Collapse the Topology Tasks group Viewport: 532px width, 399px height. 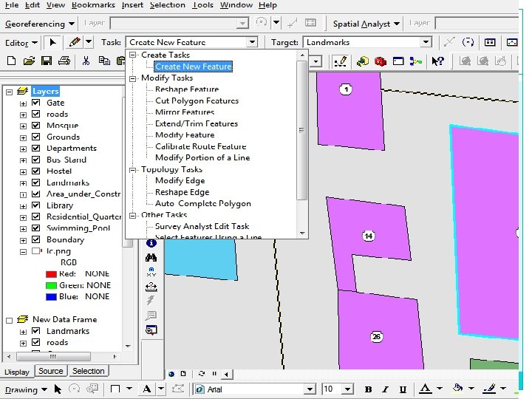(x=133, y=170)
